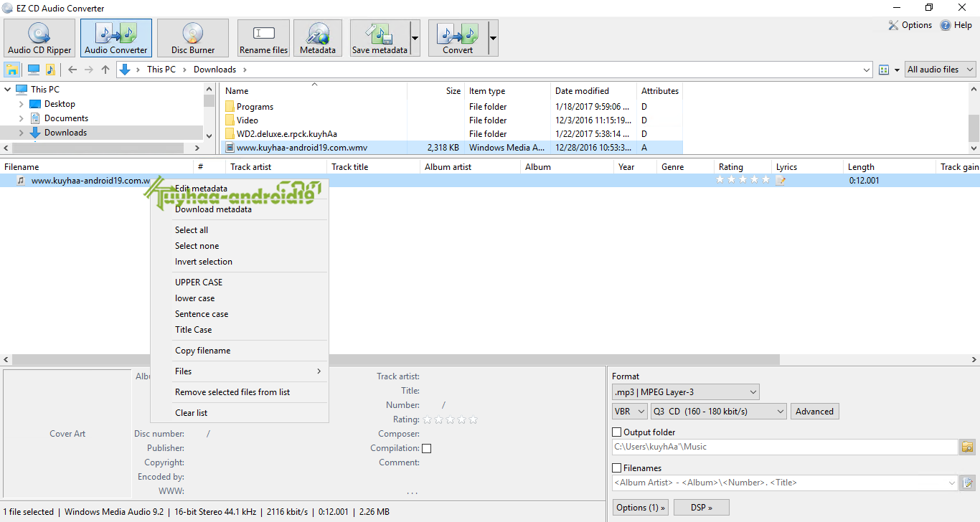Click the Cover Art placeholder box
Screen dimensions: 980x522
coord(67,434)
